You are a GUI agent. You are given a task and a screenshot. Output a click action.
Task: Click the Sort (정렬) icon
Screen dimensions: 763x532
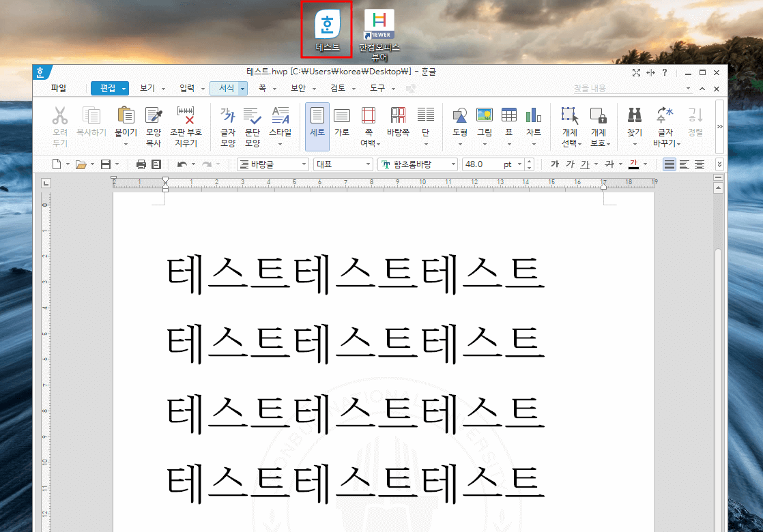[695, 116]
